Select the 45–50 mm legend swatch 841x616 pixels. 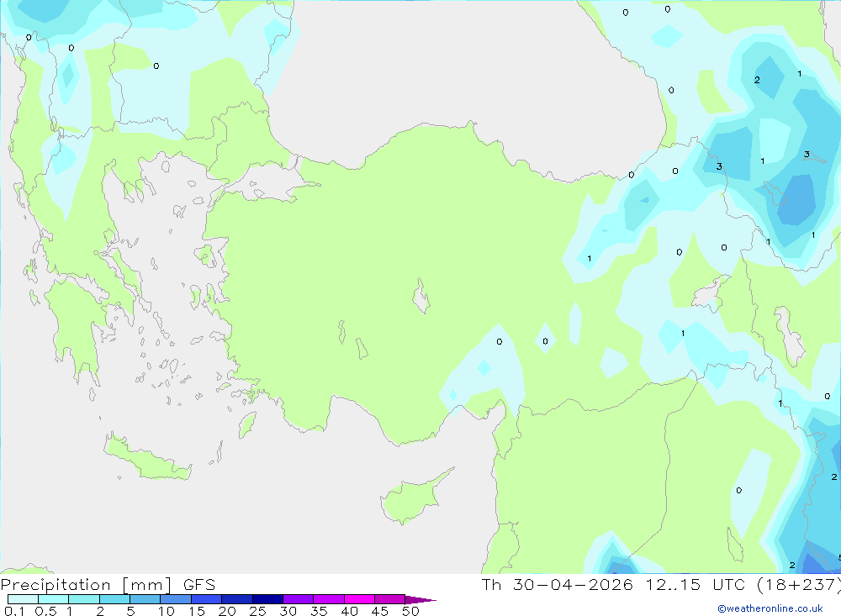390,599
